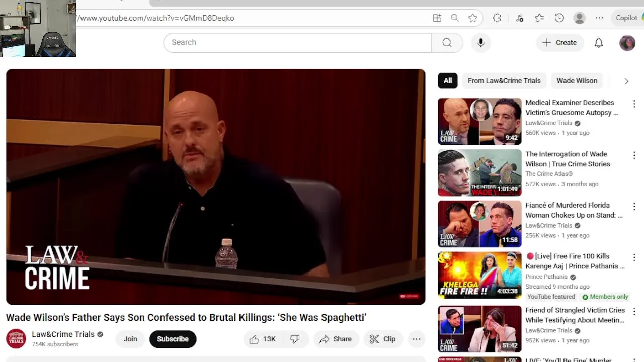
Task: Open browser history clock icon
Action: click(559, 18)
